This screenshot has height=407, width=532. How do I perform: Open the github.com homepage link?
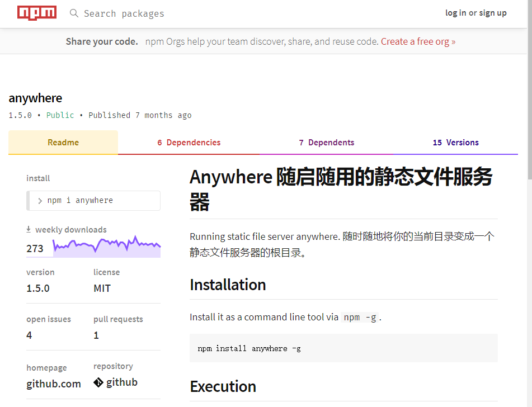click(x=54, y=384)
